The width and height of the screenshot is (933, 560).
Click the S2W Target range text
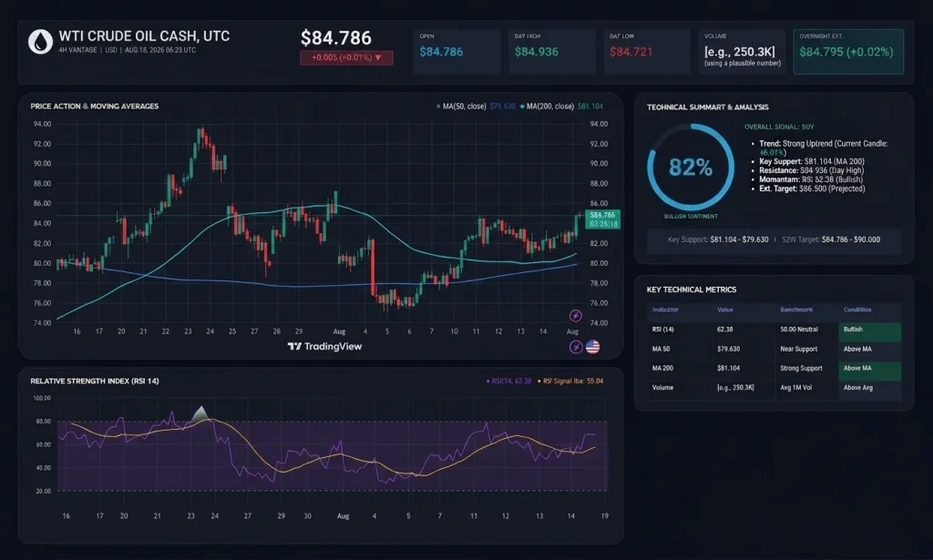[831, 239]
